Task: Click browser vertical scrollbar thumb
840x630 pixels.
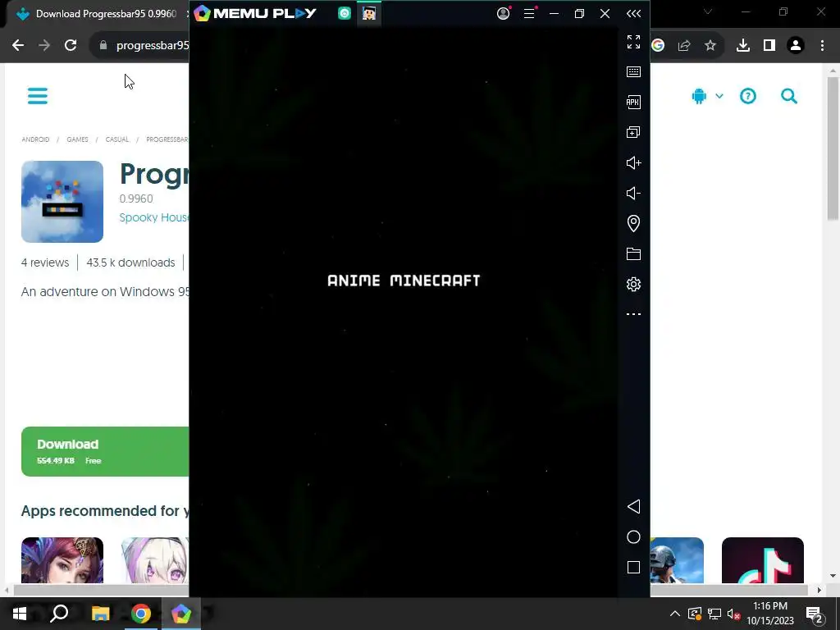Action: 833,148
